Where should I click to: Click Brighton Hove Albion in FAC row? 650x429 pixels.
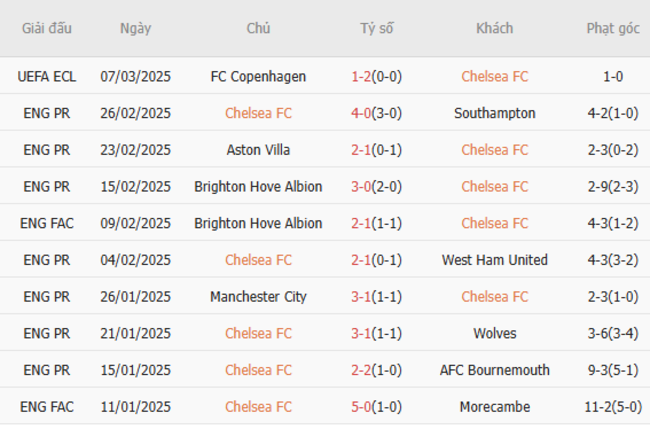pos(258,223)
